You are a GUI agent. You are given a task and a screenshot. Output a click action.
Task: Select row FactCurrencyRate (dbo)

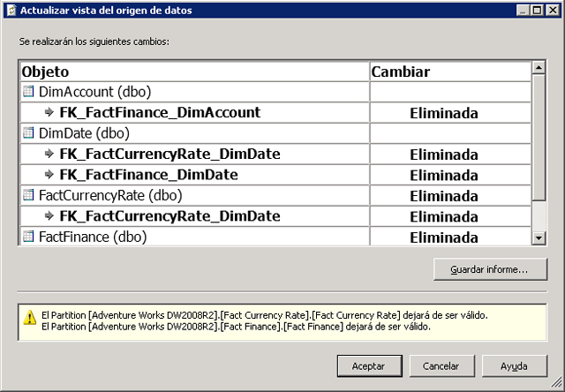coord(275,195)
